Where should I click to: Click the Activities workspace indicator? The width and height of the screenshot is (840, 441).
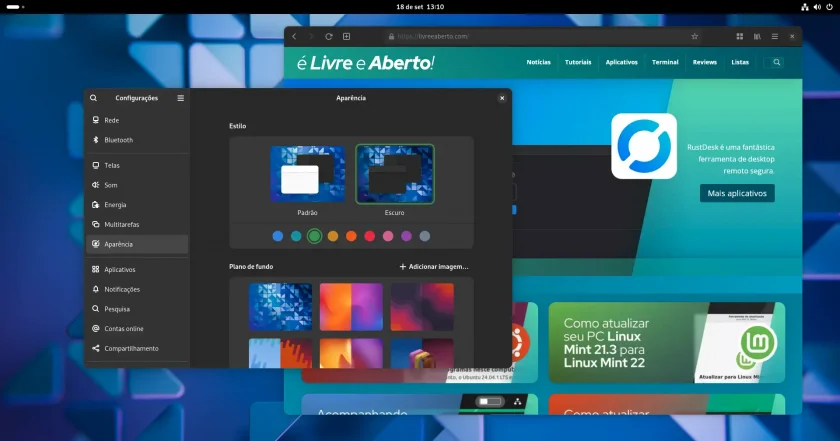[15, 7]
